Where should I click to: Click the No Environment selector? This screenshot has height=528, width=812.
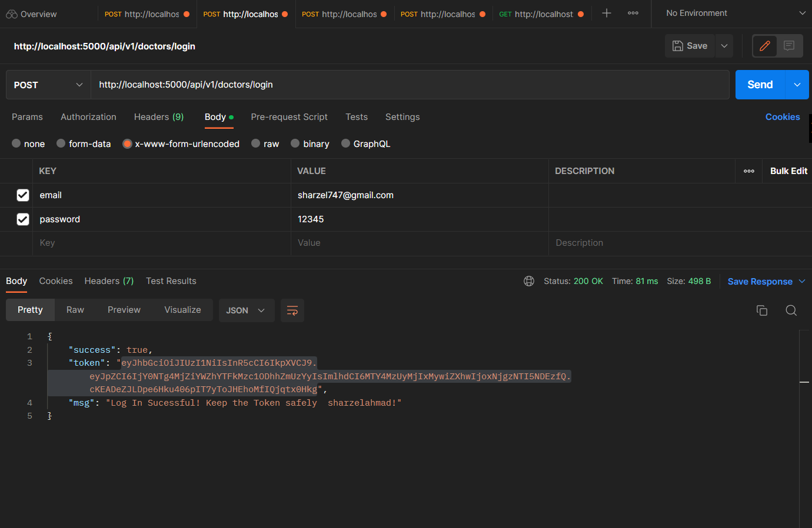pyautogui.click(x=697, y=13)
